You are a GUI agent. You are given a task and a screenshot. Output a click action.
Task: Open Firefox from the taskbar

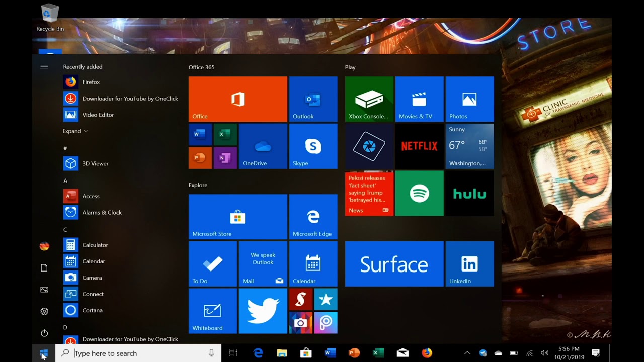(x=427, y=353)
